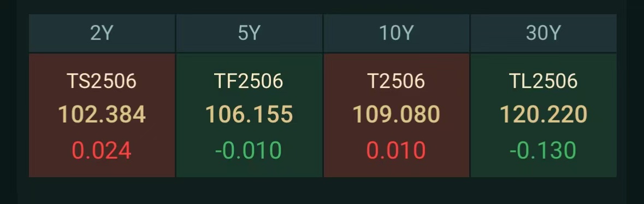
Task: Click the green -0.010 change value
Action: [249, 150]
